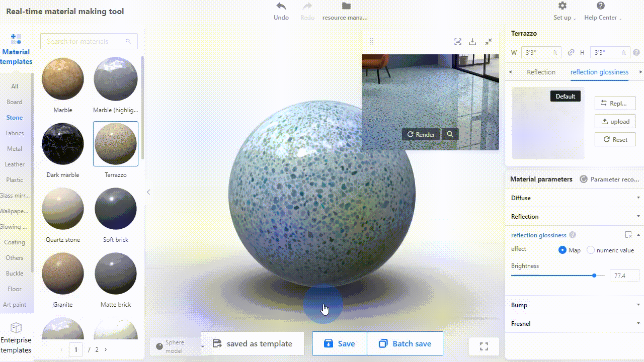Download the rendered preview image
This screenshot has height=362, width=644.
coord(472,42)
